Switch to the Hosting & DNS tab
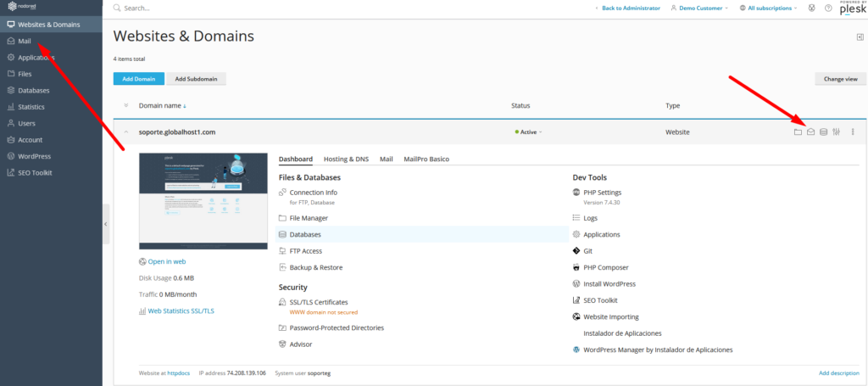This screenshot has height=386, width=868. pos(346,159)
